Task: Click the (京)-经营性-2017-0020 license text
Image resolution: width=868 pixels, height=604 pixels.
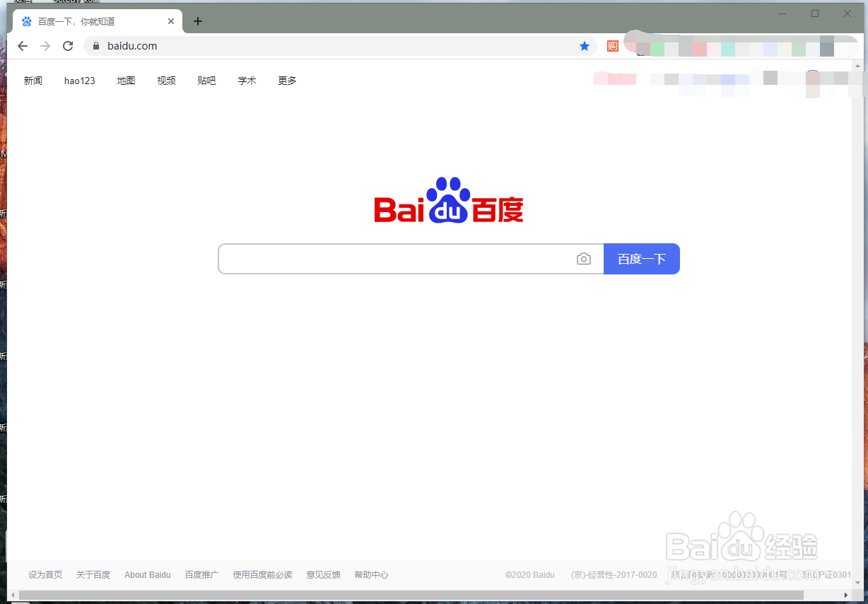Action: pos(614,575)
